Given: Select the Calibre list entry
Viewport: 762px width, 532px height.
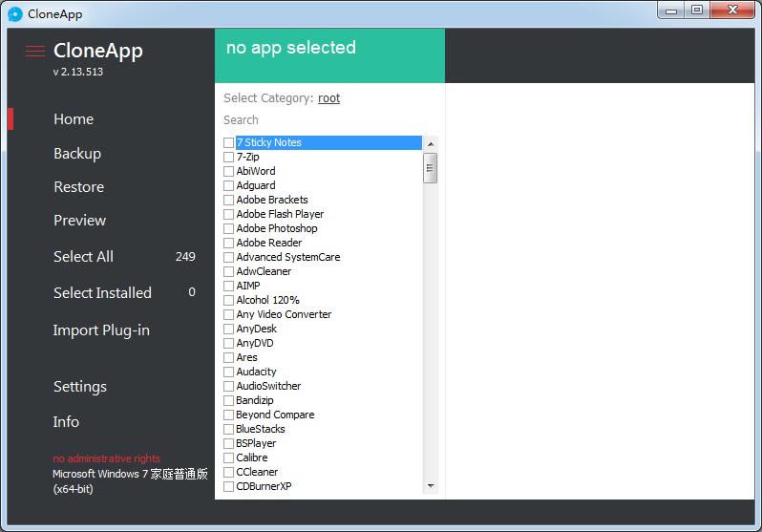Looking at the screenshot, I should [252, 458].
